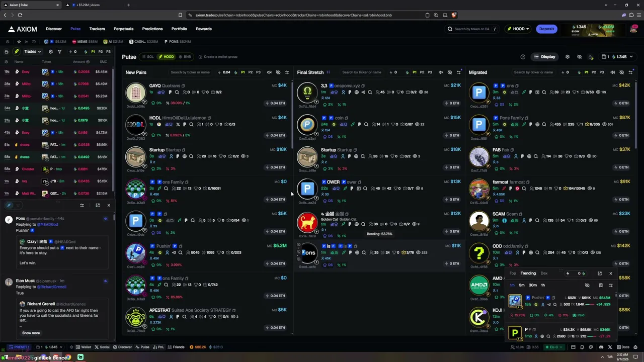Buy GAYQ with 0.04 ETH quick-buy
Viewport: 644px width, 362px height.
(x=275, y=103)
